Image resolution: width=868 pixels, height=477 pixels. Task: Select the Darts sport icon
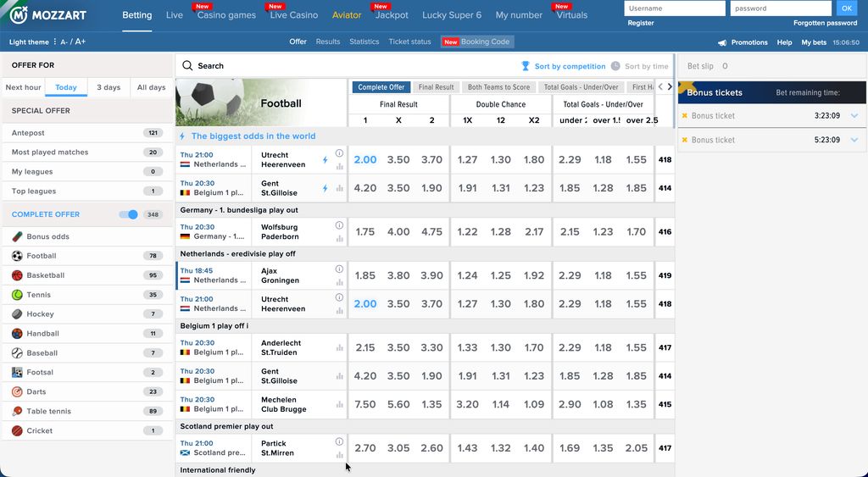17,391
